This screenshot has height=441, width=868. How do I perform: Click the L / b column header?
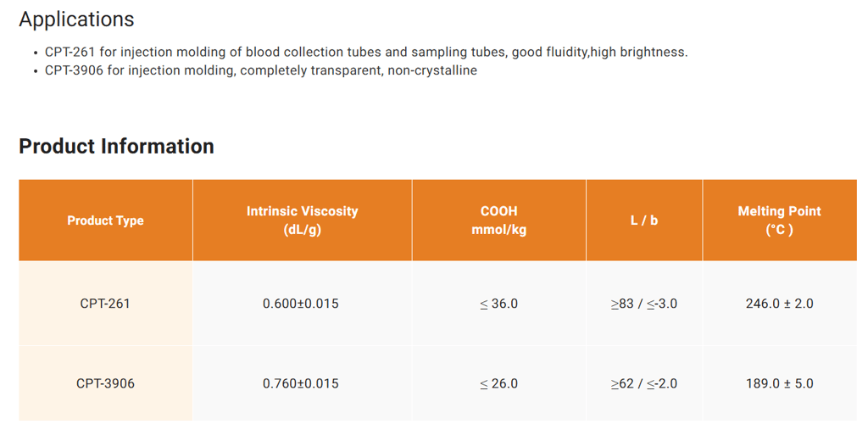click(x=644, y=220)
